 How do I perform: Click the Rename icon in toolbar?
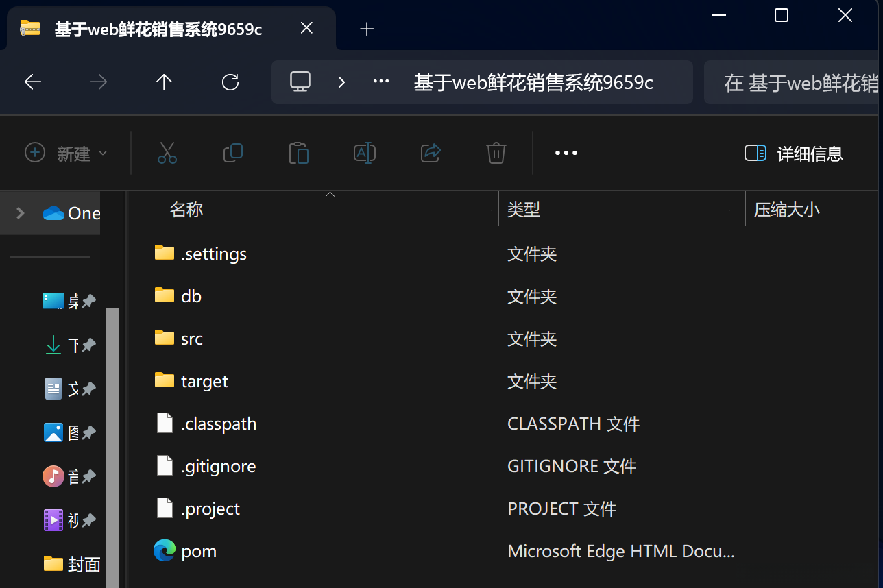365,153
